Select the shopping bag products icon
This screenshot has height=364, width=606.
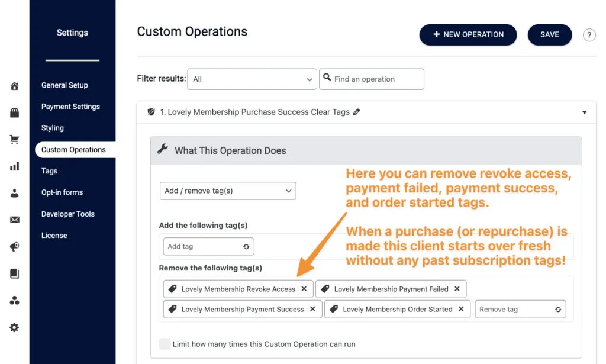[14, 112]
